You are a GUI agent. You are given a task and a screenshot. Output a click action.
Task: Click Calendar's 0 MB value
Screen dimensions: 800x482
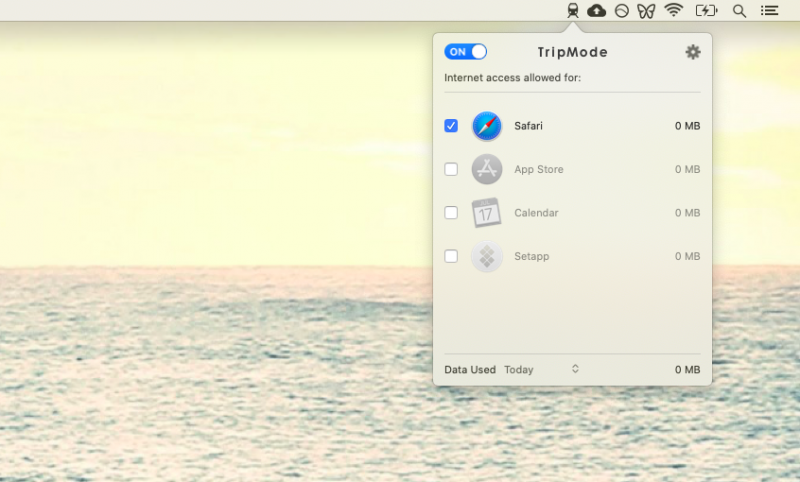(687, 213)
